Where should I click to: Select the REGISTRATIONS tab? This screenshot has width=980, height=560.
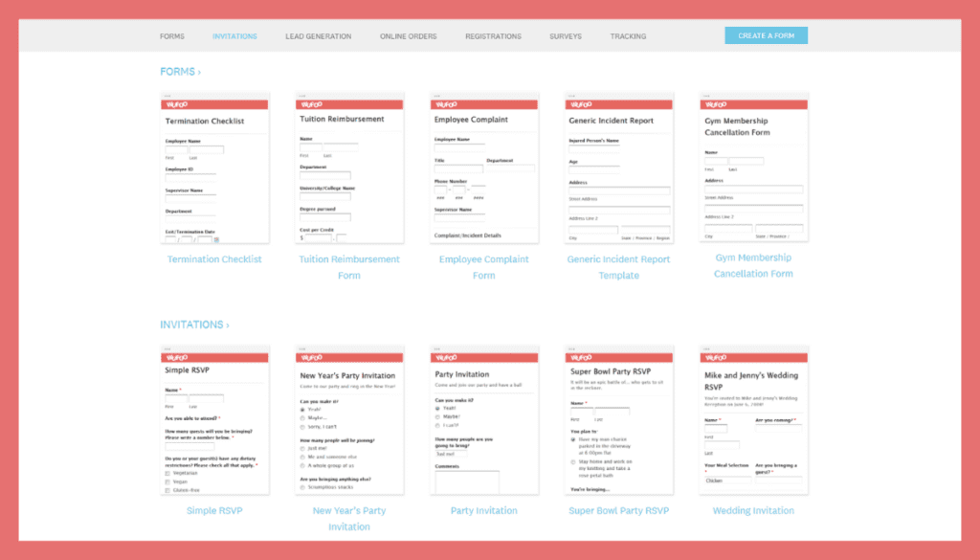[493, 36]
